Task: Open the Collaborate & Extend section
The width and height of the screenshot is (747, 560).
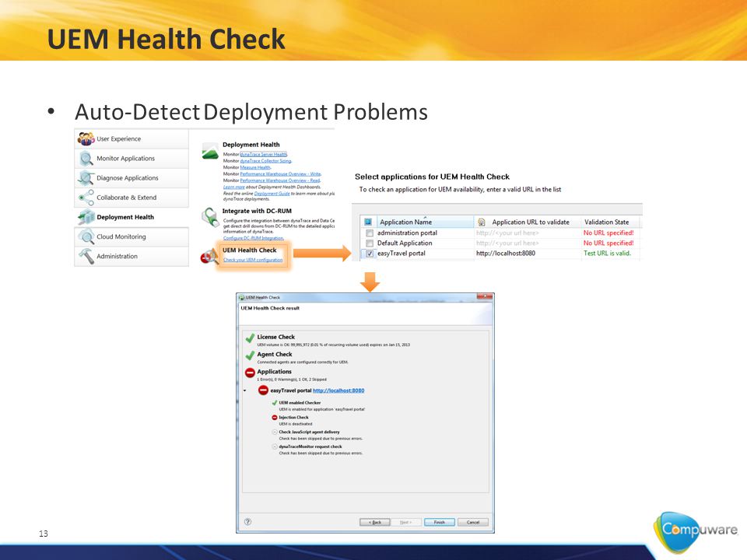Action: tap(132, 197)
